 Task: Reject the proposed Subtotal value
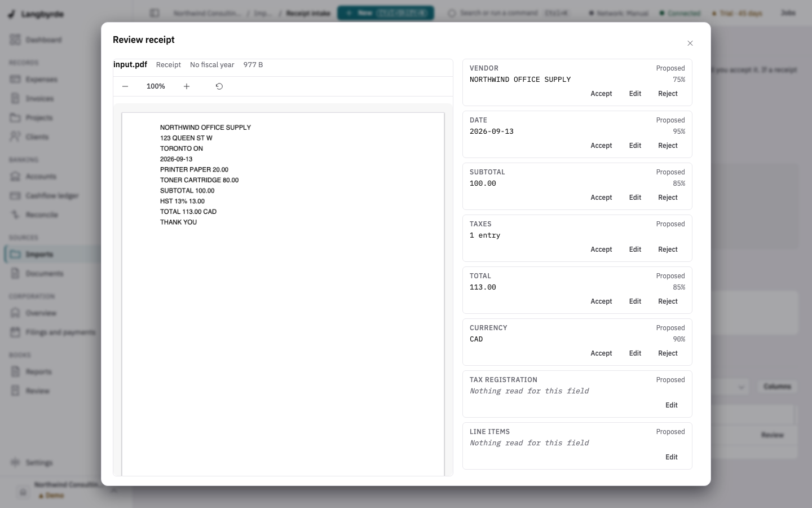(668, 198)
